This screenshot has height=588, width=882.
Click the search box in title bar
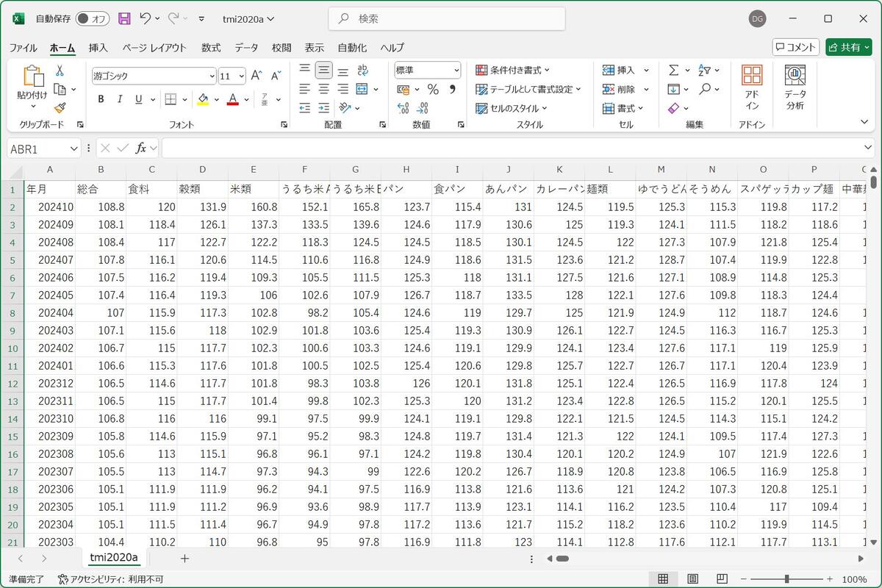(447, 18)
